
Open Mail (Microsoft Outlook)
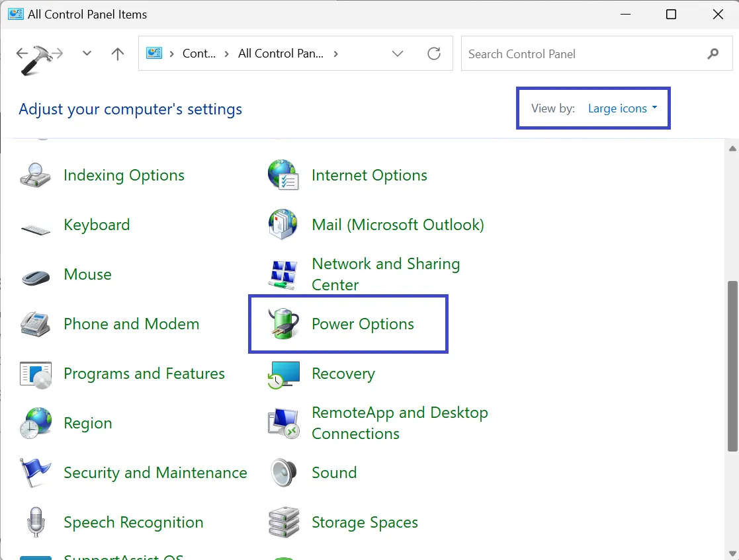397,224
